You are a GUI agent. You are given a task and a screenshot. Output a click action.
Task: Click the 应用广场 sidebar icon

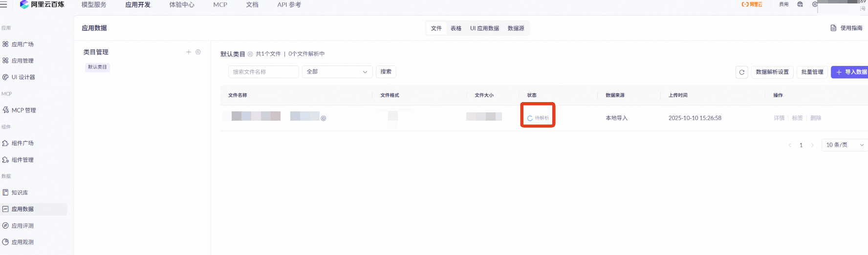5,44
